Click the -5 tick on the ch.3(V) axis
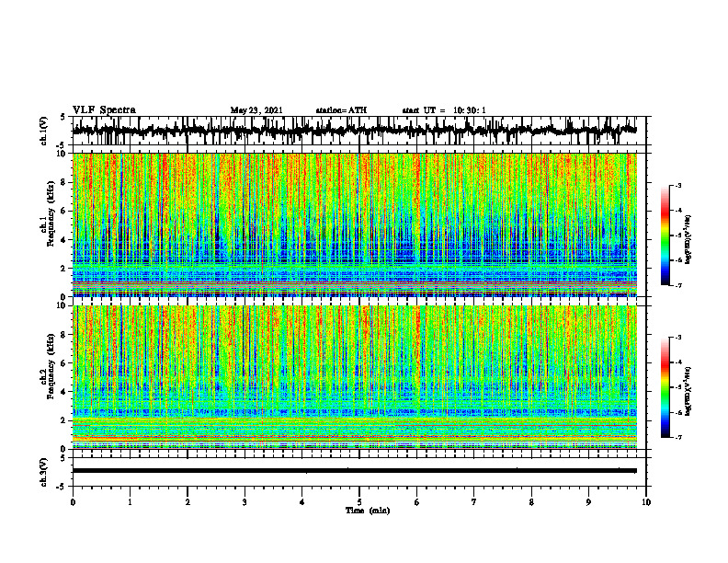Viewport: 728px width, 563px height. tap(63, 487)
